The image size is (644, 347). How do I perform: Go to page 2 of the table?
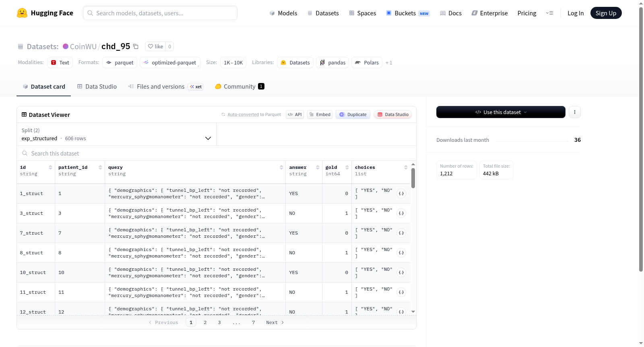[205, 322]
